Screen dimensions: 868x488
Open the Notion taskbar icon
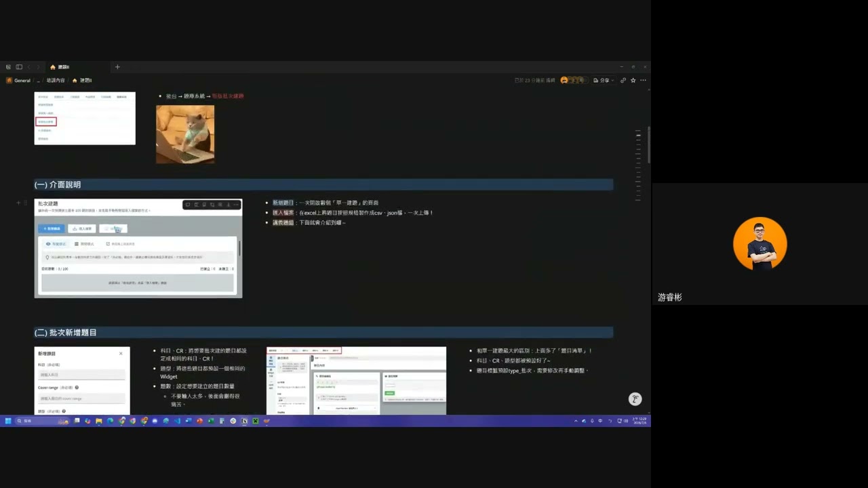point(244,421)
